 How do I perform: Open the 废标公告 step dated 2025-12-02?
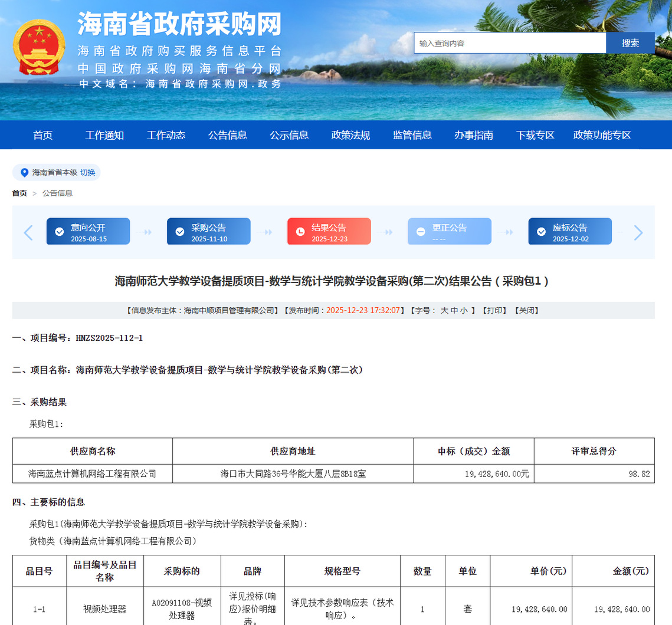point(569,232)
